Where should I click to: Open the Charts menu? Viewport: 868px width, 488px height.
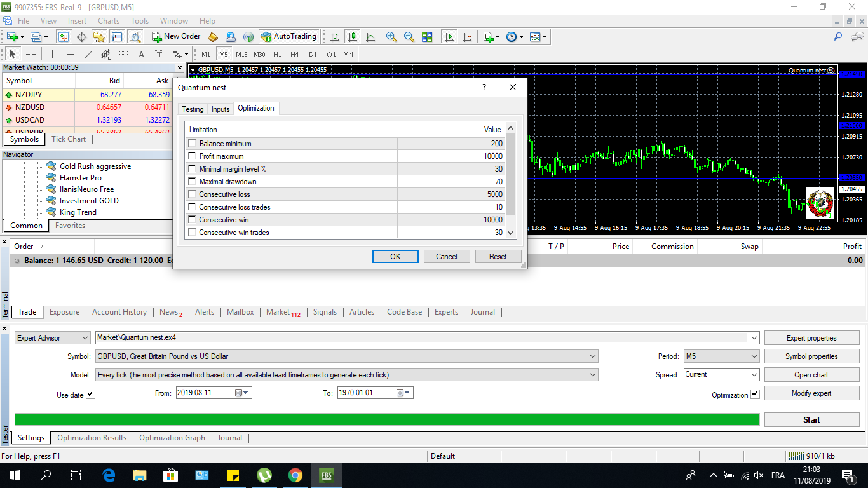pos(109,21)
